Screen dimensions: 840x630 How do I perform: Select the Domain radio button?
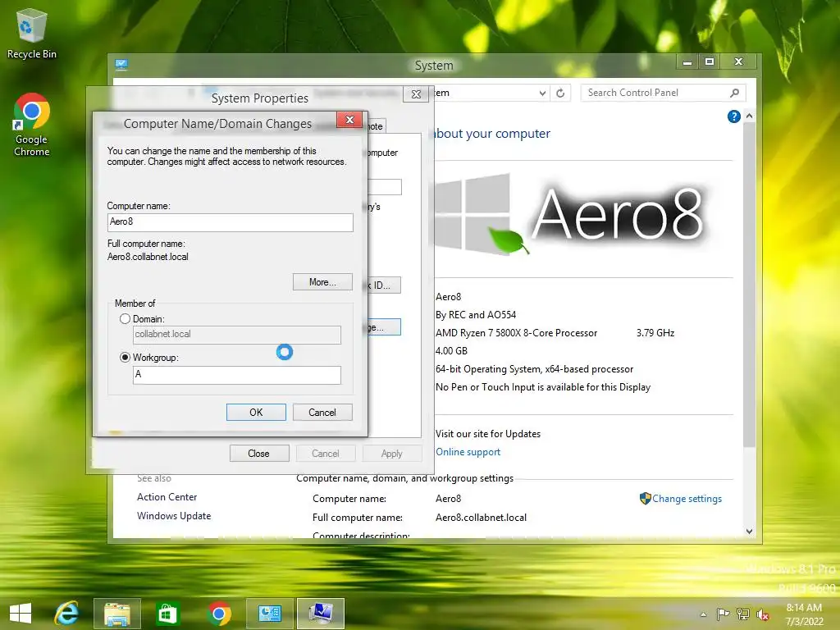coord(125,319)
